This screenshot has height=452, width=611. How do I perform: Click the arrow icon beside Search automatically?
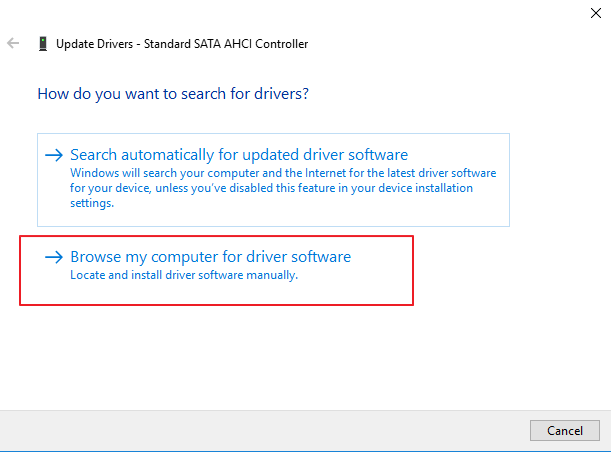54,155
